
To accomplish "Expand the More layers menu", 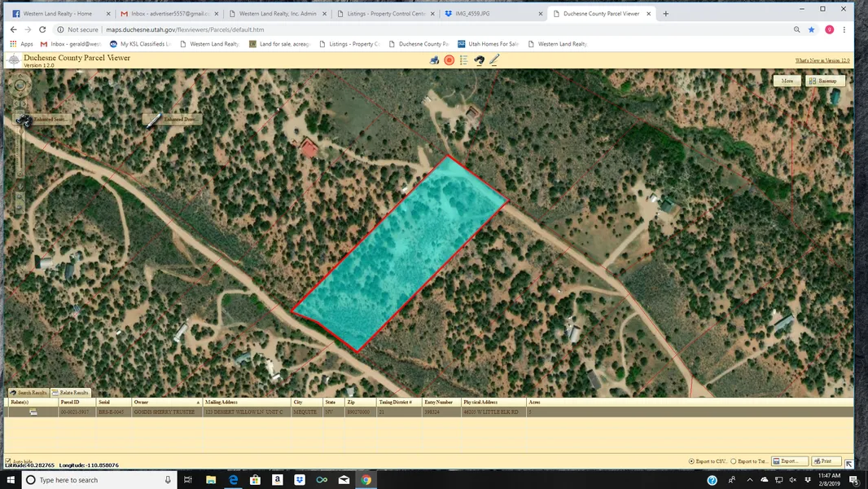I will tap(787, 81).
